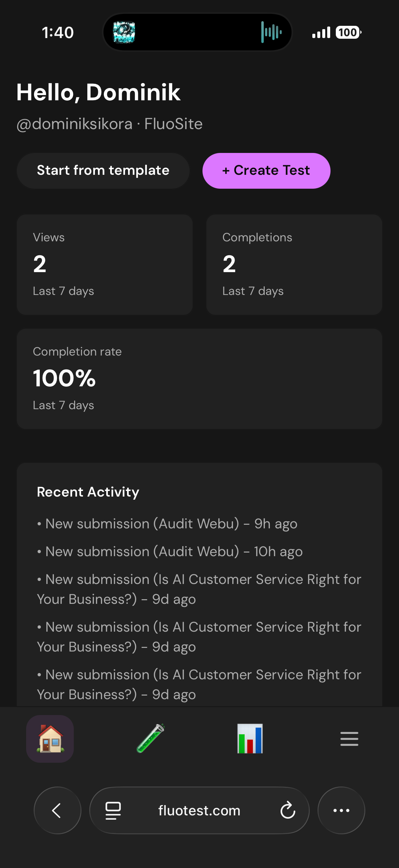Open browser tabs via the tab switcher icon
Image resolution: width=399 pixels, height=868 pixels.
pos(112,811)
